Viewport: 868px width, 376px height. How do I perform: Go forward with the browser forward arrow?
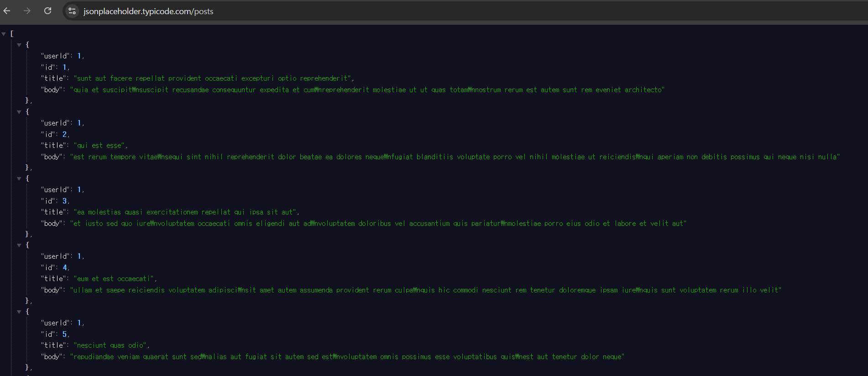(x=27, y=11)
